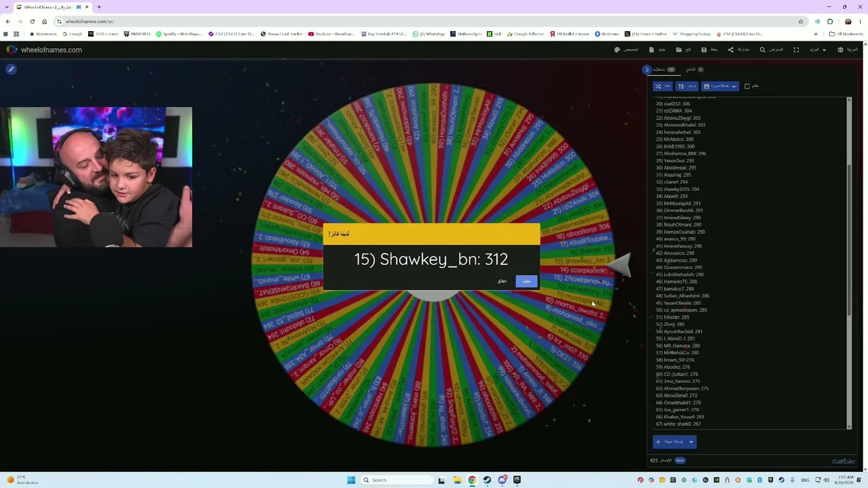This screenshot has width=868, height=488.
Task: Open the Chrome three-dot menu
Action: tap(861, 21)
